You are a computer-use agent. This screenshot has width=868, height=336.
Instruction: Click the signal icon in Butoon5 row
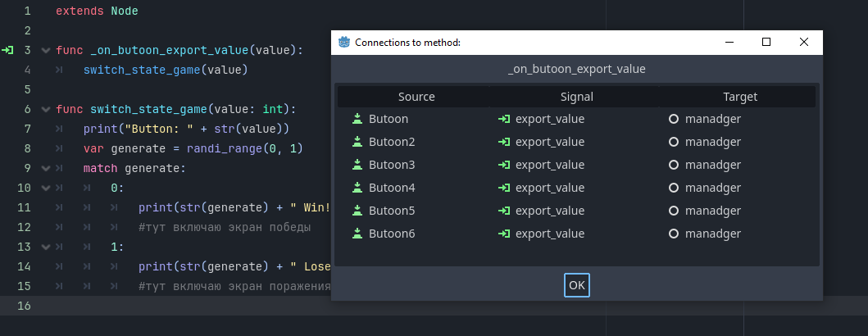point(504,211)
